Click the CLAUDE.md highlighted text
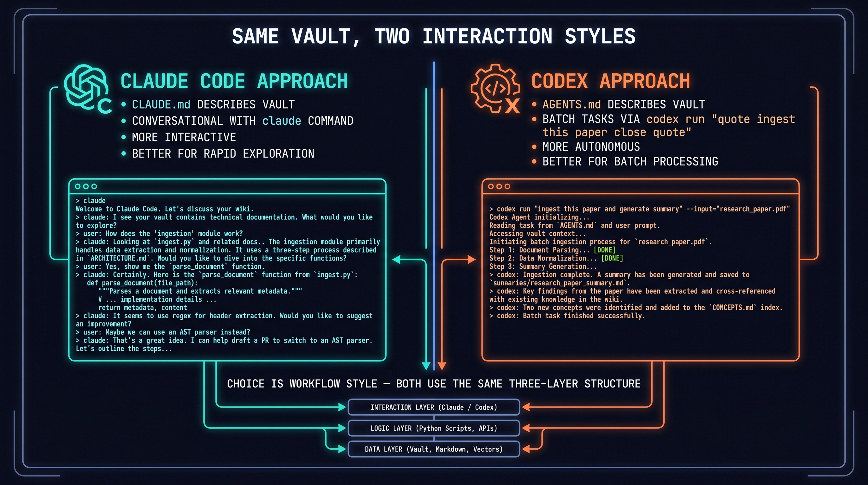 [161, 105]
